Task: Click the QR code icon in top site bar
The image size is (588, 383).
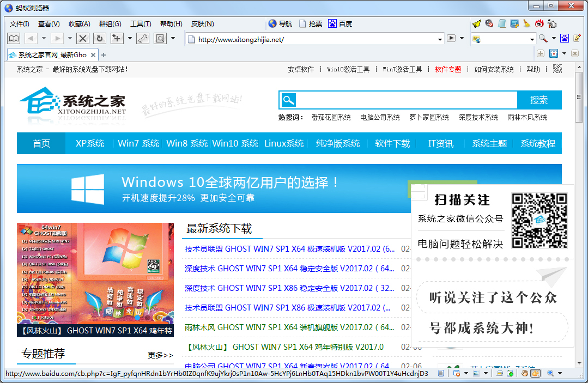Action: (557, 69)
